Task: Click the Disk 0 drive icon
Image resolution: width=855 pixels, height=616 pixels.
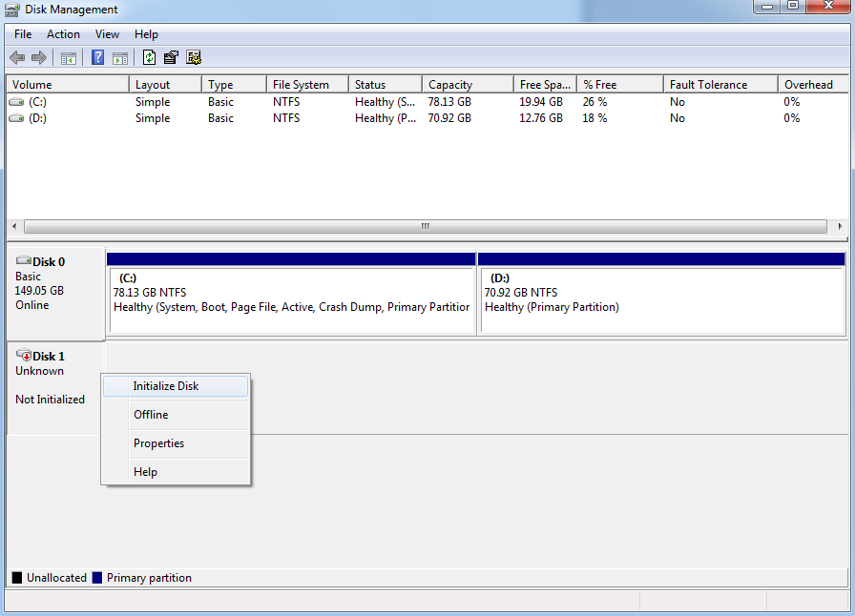Action: 24,260
